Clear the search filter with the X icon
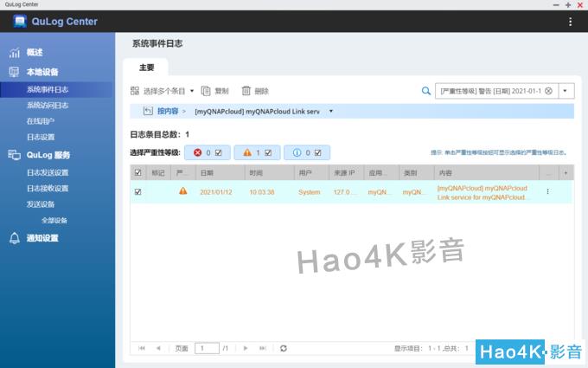This screenshot has width=588, height=368. [x=548, y=91]
